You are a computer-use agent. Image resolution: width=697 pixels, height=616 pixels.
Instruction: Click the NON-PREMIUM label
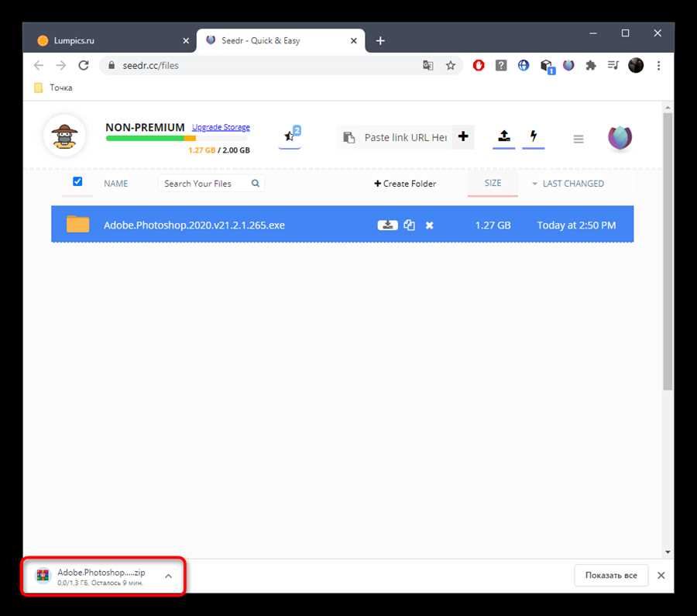145,127
